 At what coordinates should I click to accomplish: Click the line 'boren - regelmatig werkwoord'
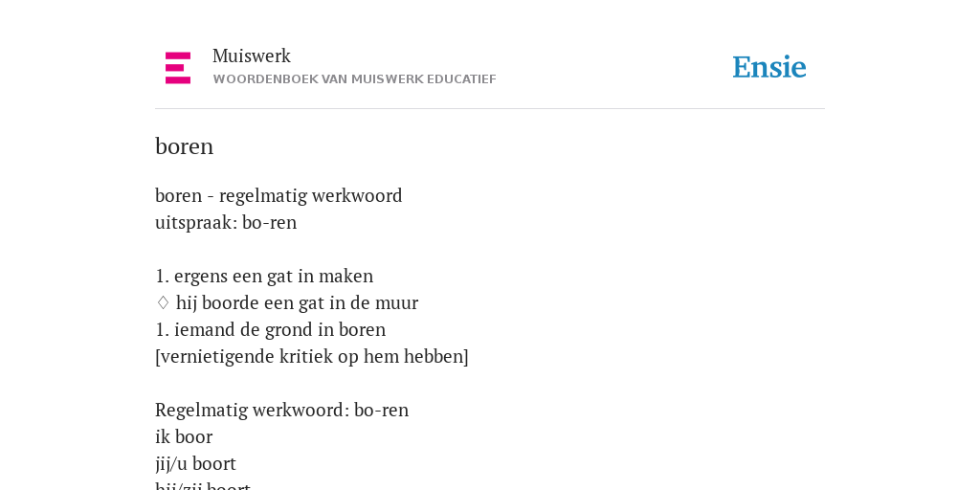(x=278, y=195)
